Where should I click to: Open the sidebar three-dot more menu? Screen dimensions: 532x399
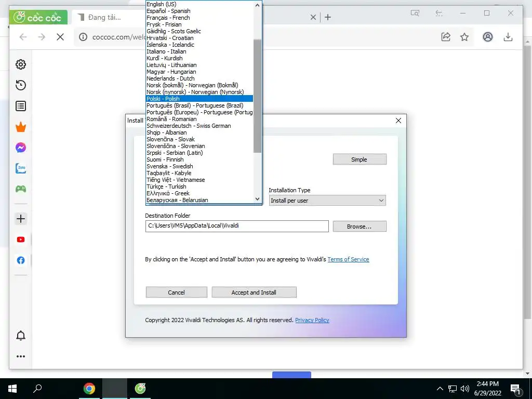(21, 356)
